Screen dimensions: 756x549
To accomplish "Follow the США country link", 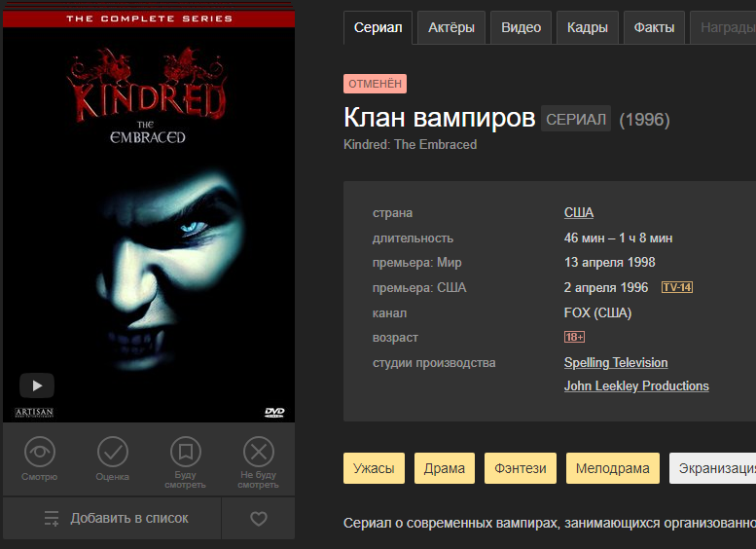I will [x=579, y=213].
